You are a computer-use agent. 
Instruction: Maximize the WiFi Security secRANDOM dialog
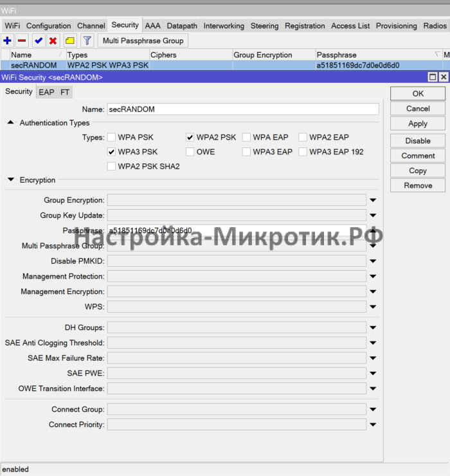point(433,77)
